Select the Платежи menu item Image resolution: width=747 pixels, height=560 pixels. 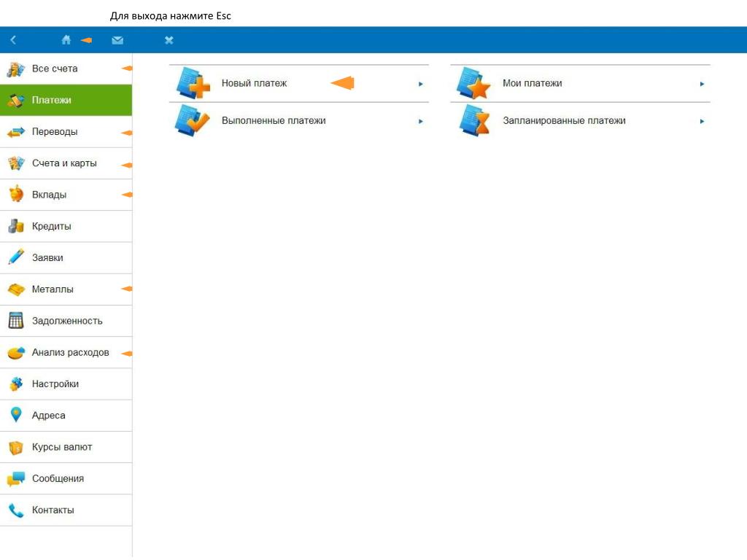(66, 100)
